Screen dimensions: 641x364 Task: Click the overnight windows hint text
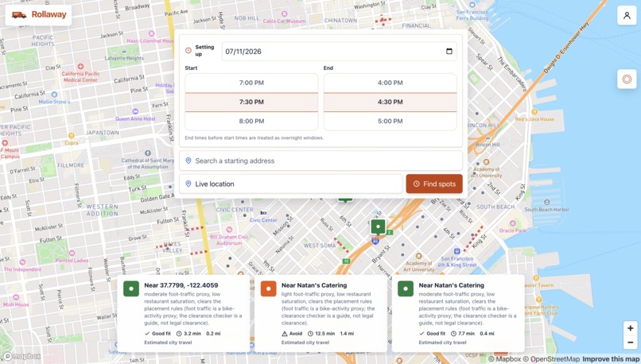[x=254, y=138]
